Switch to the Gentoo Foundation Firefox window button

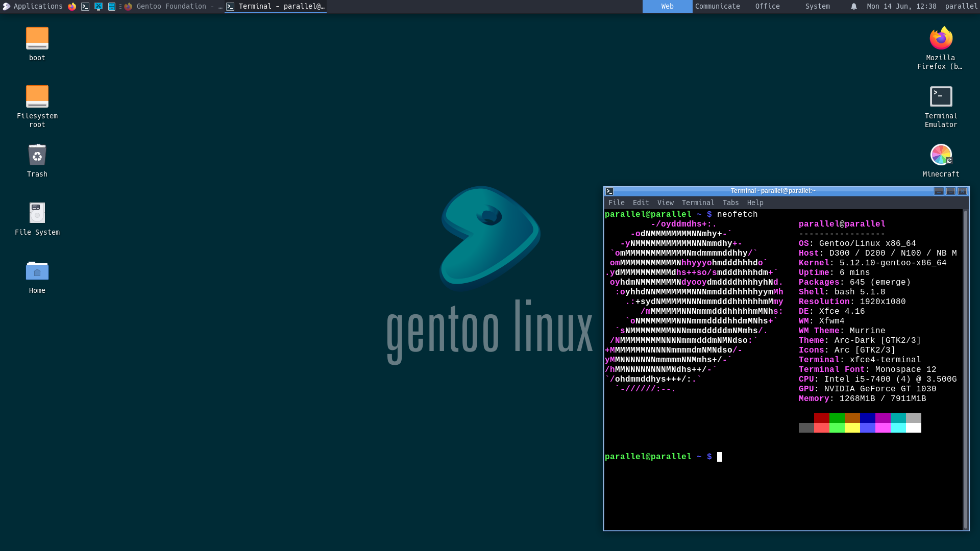(x=173, y=7)
